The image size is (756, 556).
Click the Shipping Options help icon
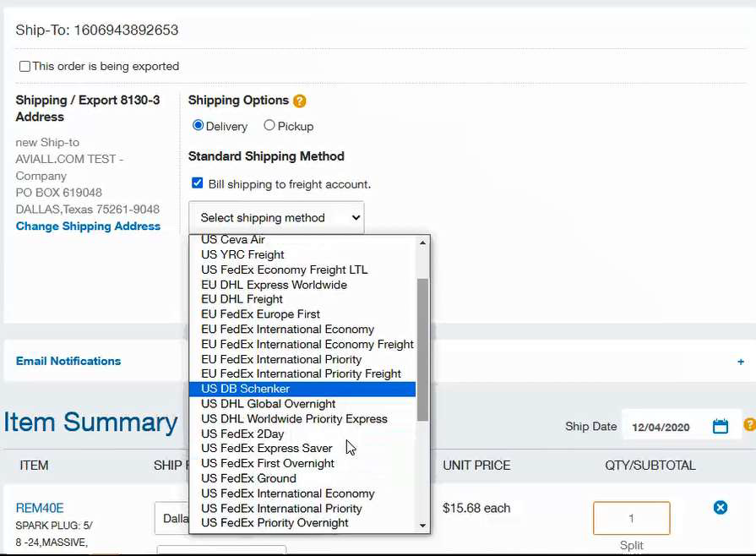[x=299, y=101]
